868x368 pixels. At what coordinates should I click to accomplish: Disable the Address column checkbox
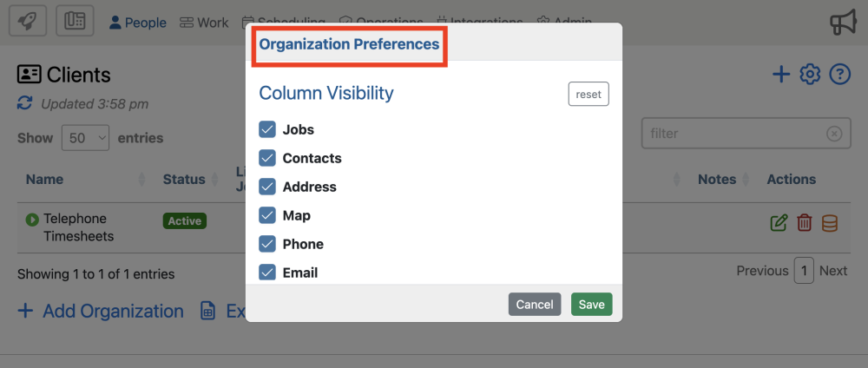pos(267,187)
